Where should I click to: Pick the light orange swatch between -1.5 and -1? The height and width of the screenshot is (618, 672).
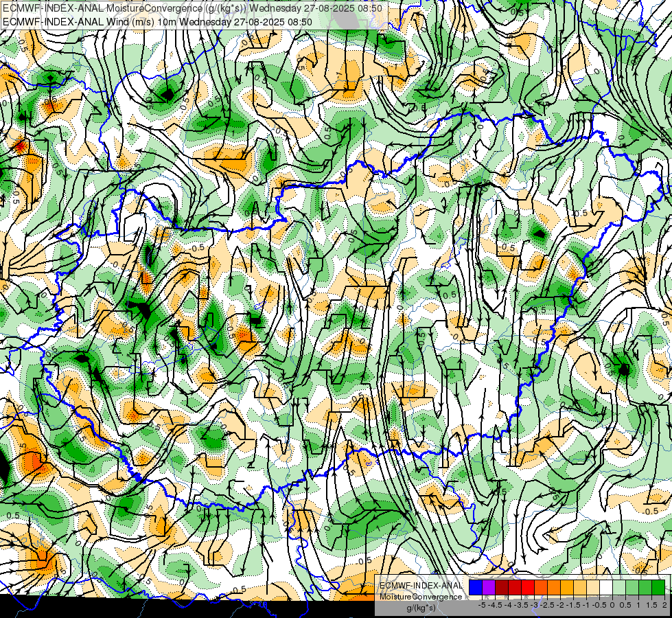580,587
